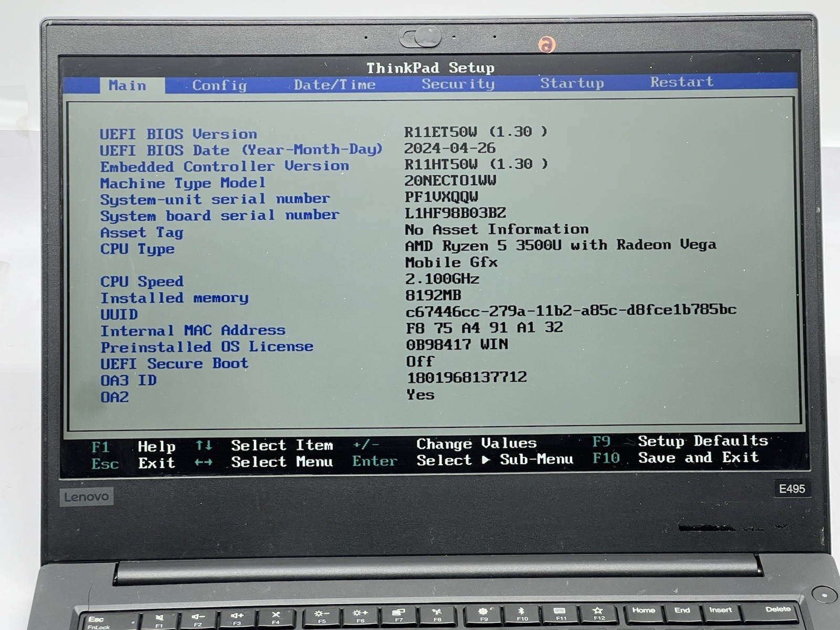
Task: Click machine model value 20NECTO1WW
Action: (x=450, y=181)
